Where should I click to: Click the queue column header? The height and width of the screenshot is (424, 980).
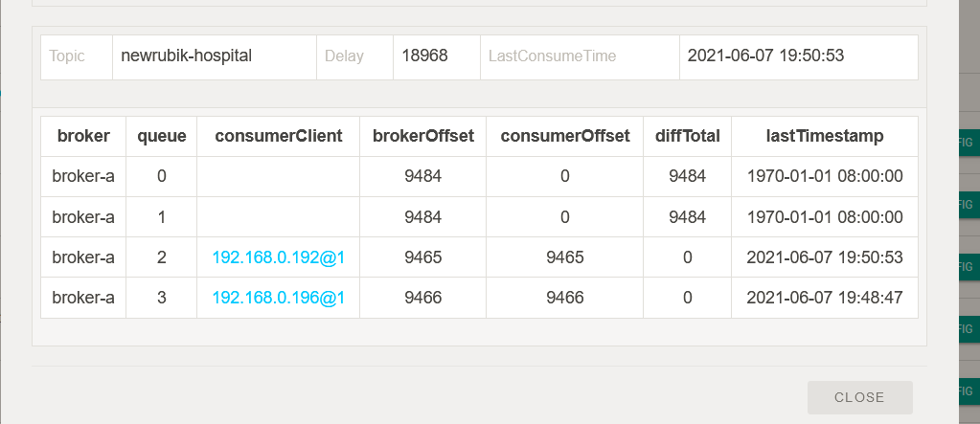pyautogui.click(x=161, y=136)
